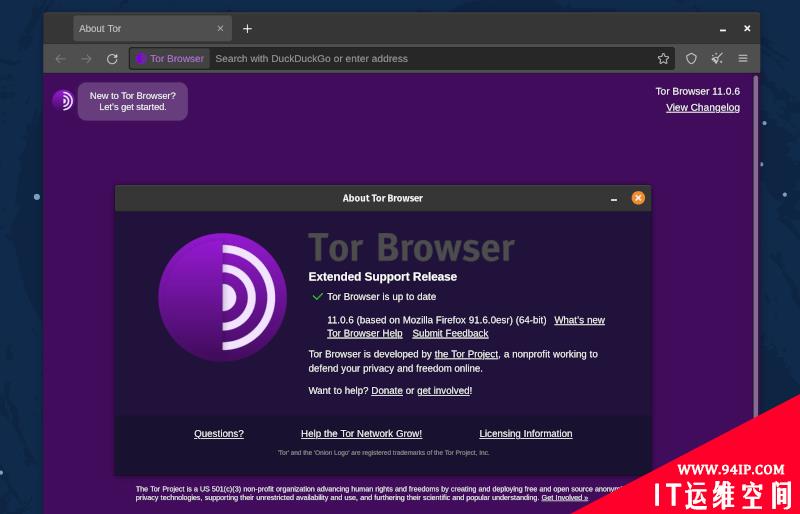Viewport: 800px width, 514px height.
Task: Click the Tor Browser identity badge
Action: (x=170, y=59)
